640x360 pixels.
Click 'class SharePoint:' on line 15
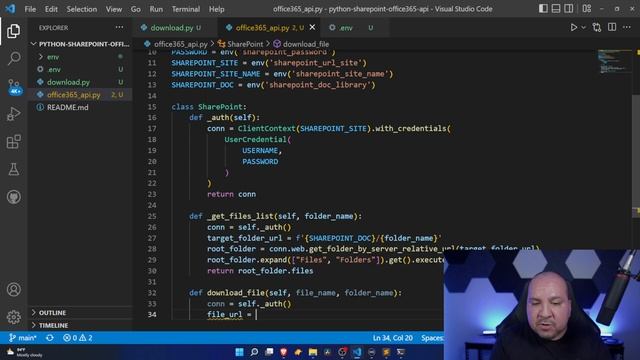pyautogui.click(x=209, y=107)
